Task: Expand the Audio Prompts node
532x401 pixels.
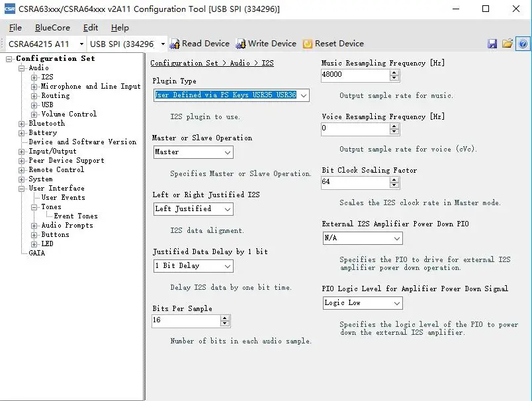Action: [x=34, y=226]
